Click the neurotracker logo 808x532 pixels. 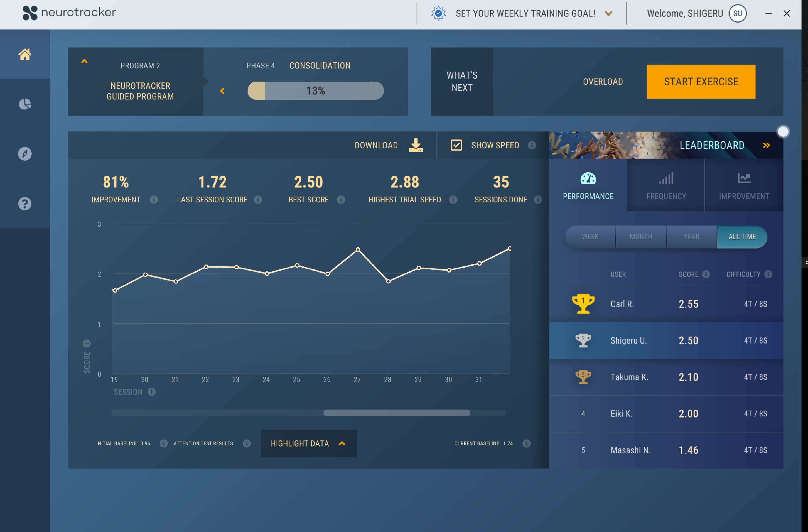(69, 13)
